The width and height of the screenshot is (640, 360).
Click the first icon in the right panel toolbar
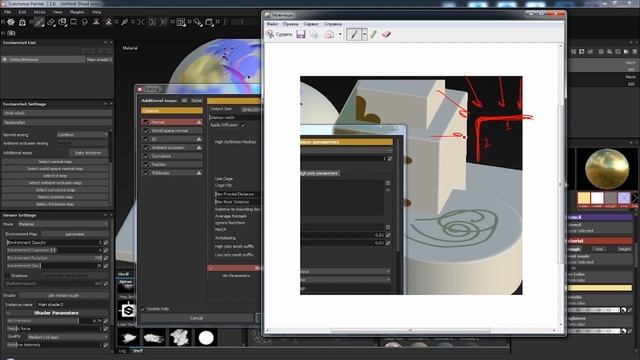click(x=573, y=52)
